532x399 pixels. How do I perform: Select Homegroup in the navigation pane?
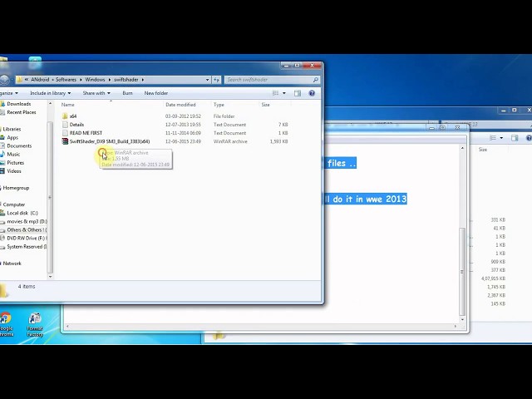tap(16, 188)
